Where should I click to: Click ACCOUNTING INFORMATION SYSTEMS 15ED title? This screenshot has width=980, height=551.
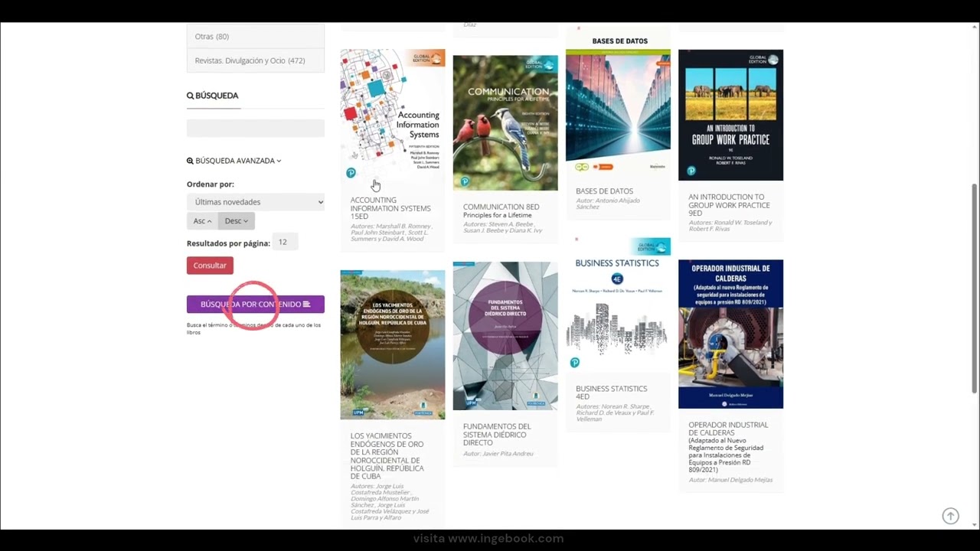390,208
